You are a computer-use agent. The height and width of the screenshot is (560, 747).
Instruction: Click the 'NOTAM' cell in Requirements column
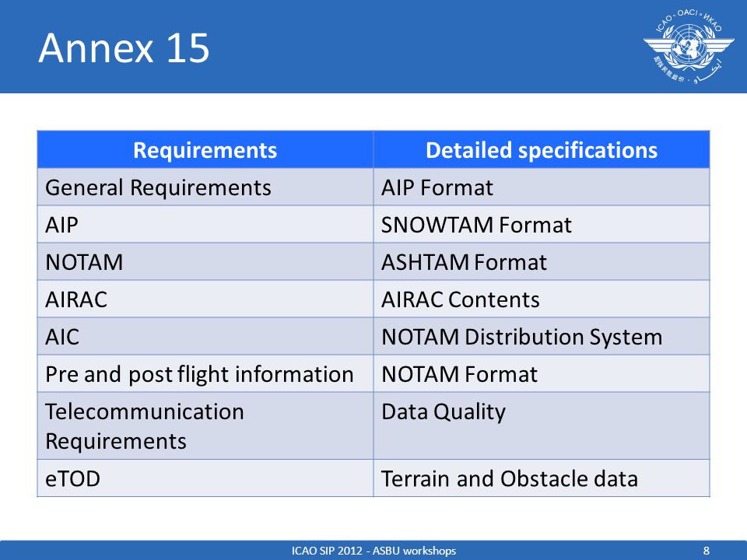pos(205,261)
